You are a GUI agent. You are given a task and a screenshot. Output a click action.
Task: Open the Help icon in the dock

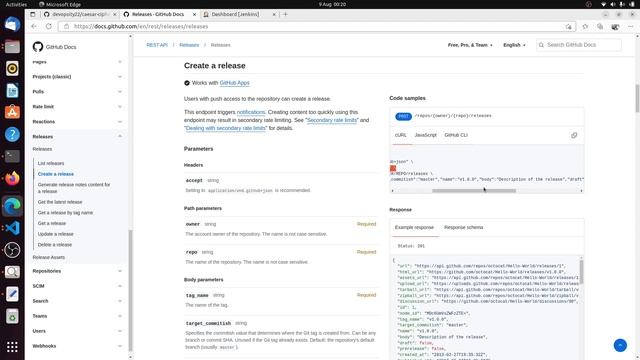pyautogui.click(x=12, y=134)
